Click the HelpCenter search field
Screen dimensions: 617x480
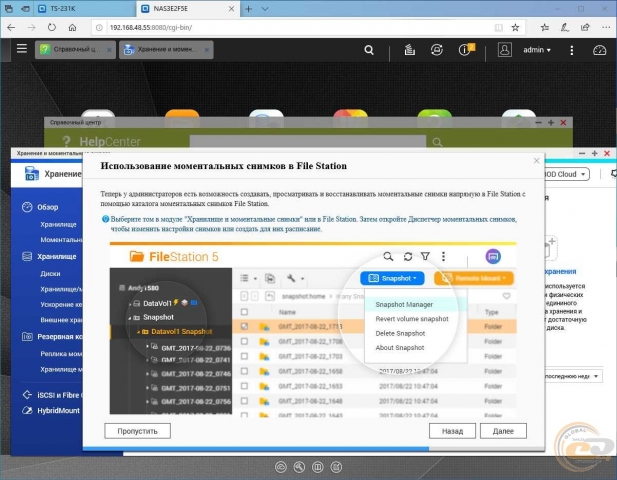tap(308, 142)
